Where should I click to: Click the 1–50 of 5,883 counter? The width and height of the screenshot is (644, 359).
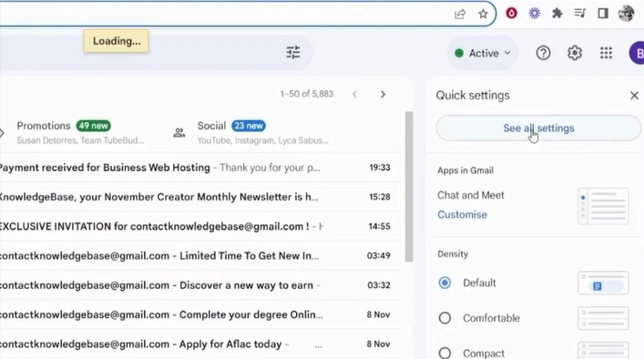click(307, 94)
